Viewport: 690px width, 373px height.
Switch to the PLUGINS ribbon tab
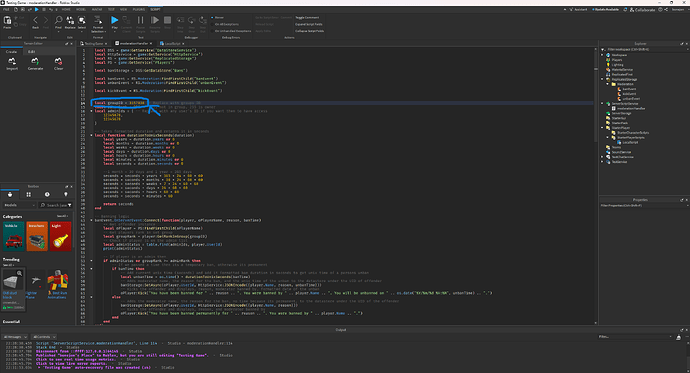coord(139,9)
